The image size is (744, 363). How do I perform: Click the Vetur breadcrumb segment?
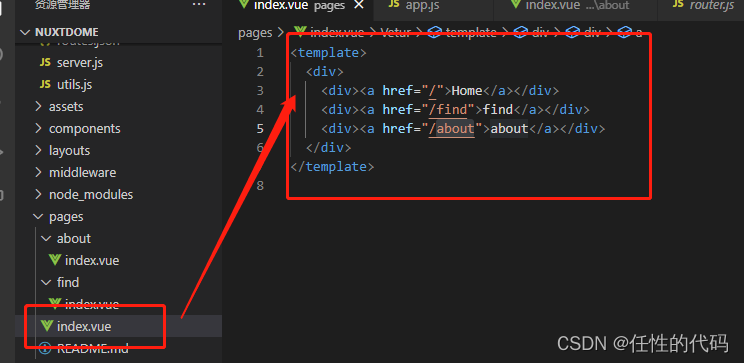(397, 33)
